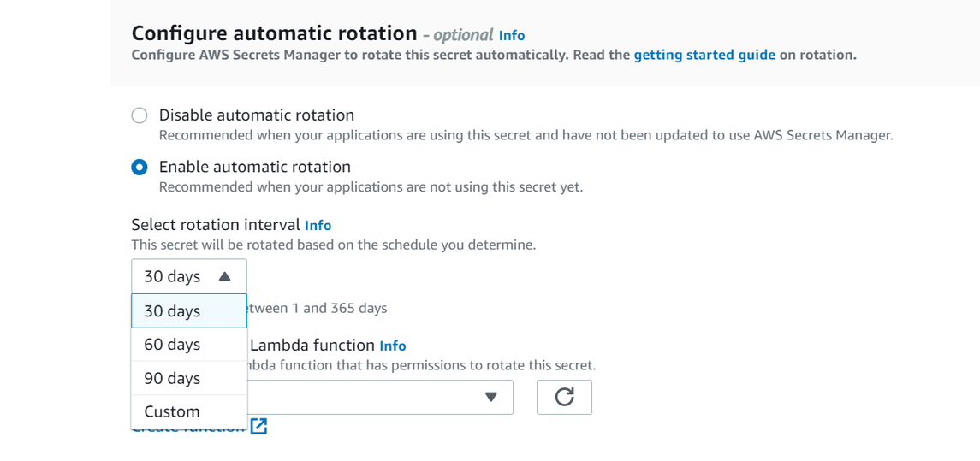The height and width of the screenshot is (461, 980).
Task: Open Info next to Lambda function label
Action: [392, 346]
